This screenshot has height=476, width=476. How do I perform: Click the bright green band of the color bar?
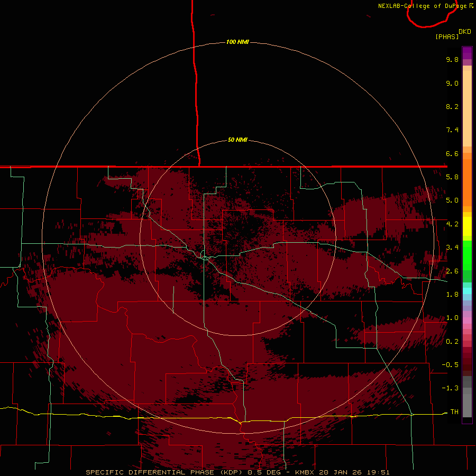(467, 255)
